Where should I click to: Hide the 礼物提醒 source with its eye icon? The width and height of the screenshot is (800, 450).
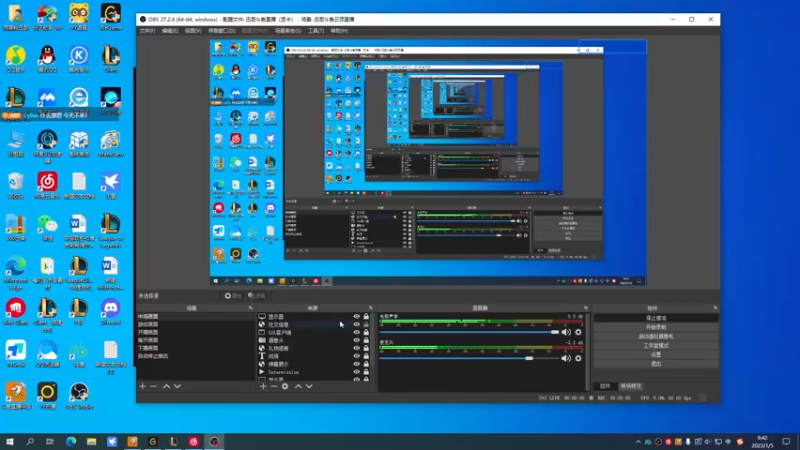[357, 348]
